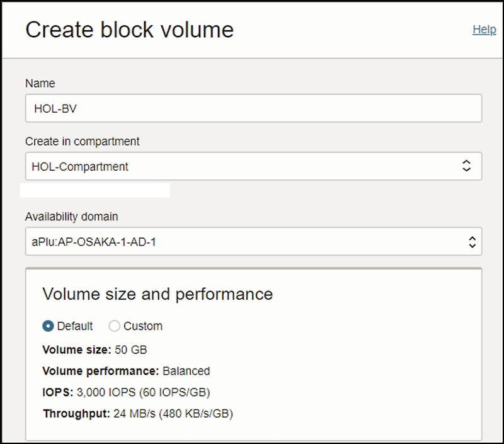Open the aPlu:AP-OSAKA-1-AD-1 availability domain dropdown

(252, 241)
